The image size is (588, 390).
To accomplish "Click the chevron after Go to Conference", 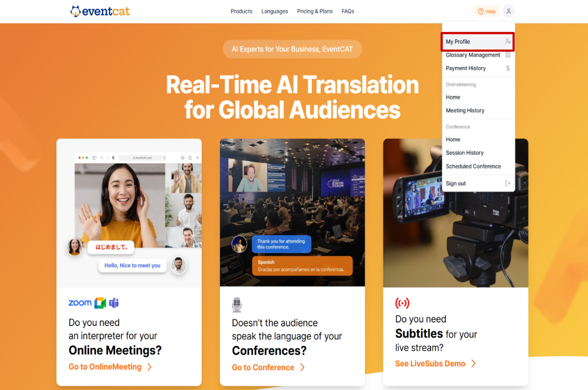I will tap(302, 368).
